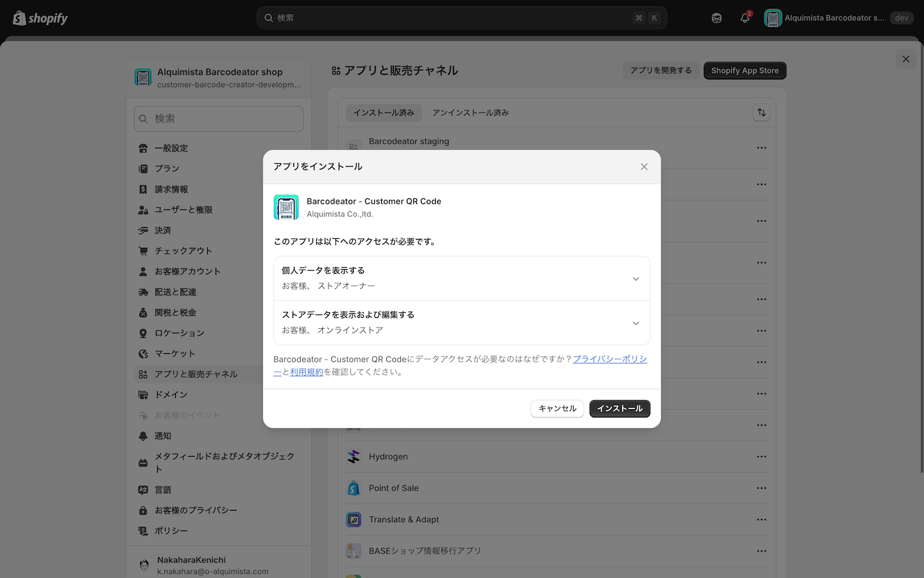
Task: Open the notifications bell icon
Action: coord(744,18)
